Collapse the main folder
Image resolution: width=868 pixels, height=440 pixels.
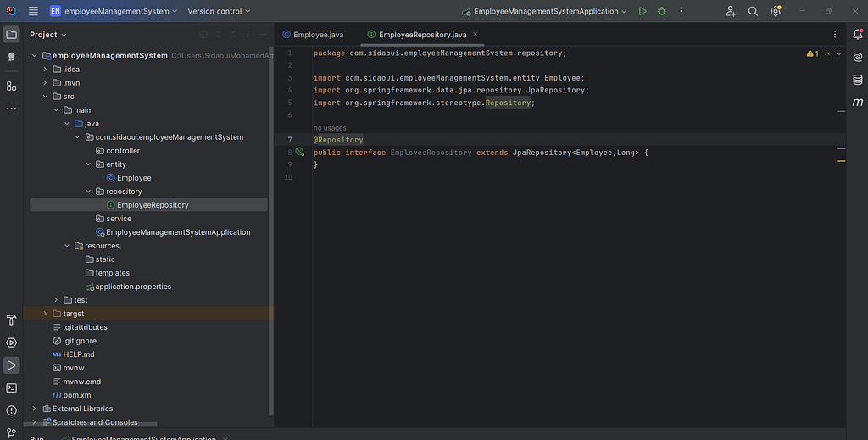(56, 109)
